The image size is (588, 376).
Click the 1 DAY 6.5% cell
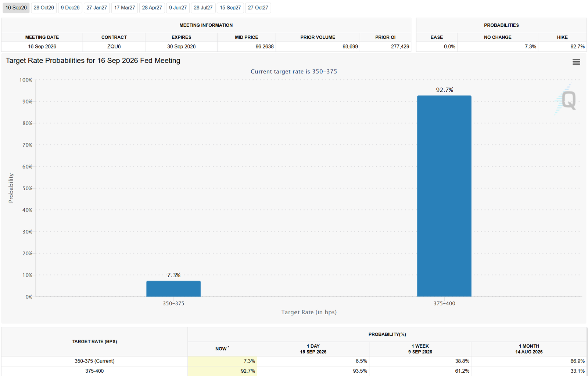(x=313, y=361)
